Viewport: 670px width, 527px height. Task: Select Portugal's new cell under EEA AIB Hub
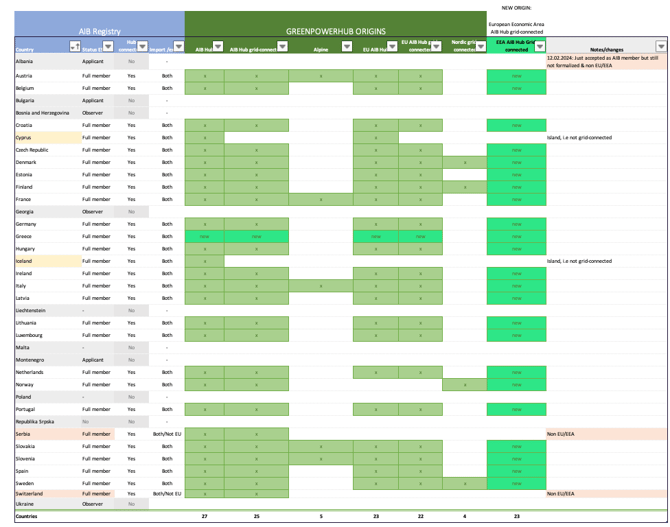517,409
